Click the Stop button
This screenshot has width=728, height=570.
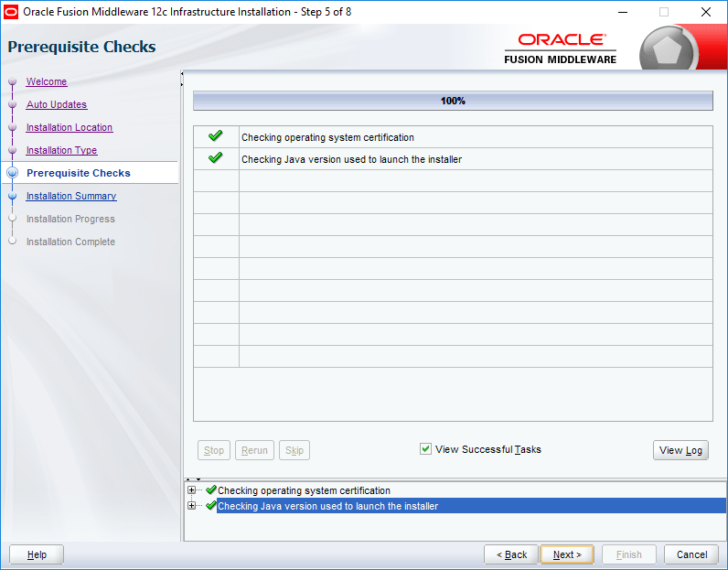[214, 450]
